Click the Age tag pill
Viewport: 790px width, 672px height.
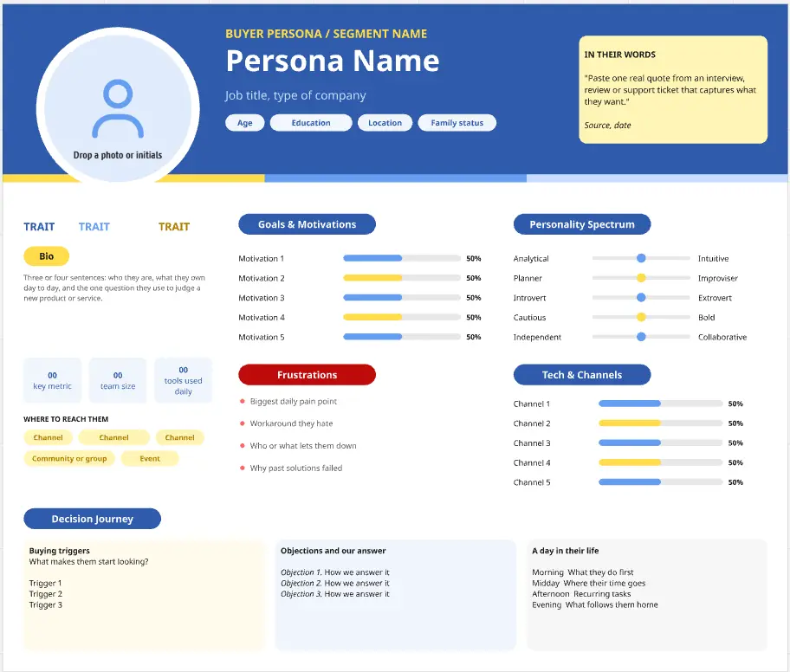pos(245,123)
